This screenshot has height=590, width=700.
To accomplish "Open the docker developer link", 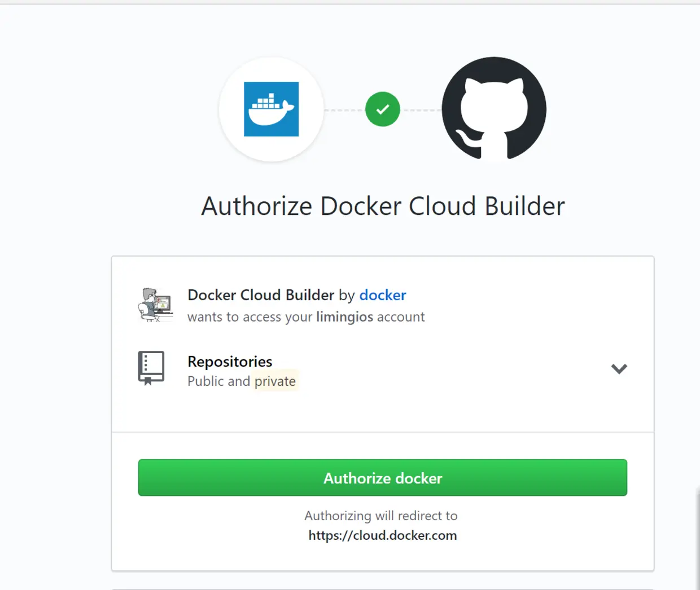I will [x=383, y=295].
